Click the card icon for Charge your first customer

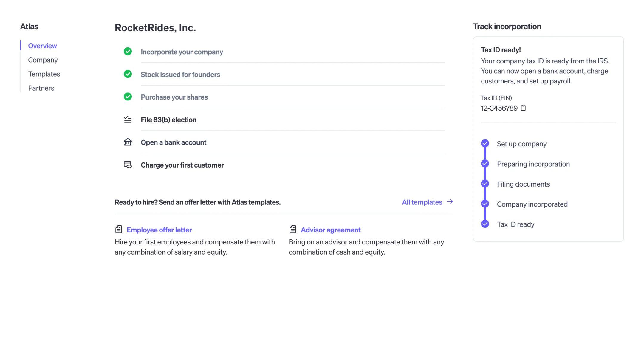click(128, 165)
